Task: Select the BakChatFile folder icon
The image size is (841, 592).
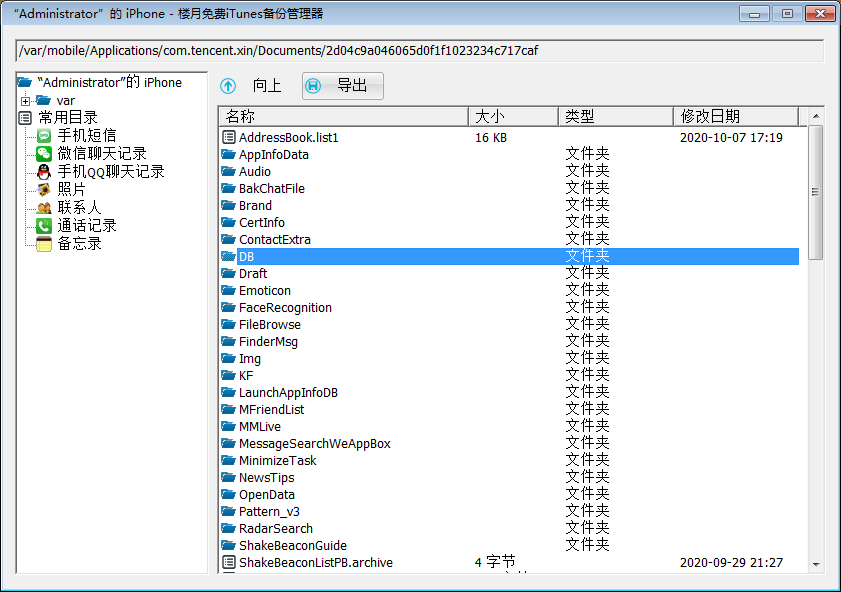Action: point(229,188)
